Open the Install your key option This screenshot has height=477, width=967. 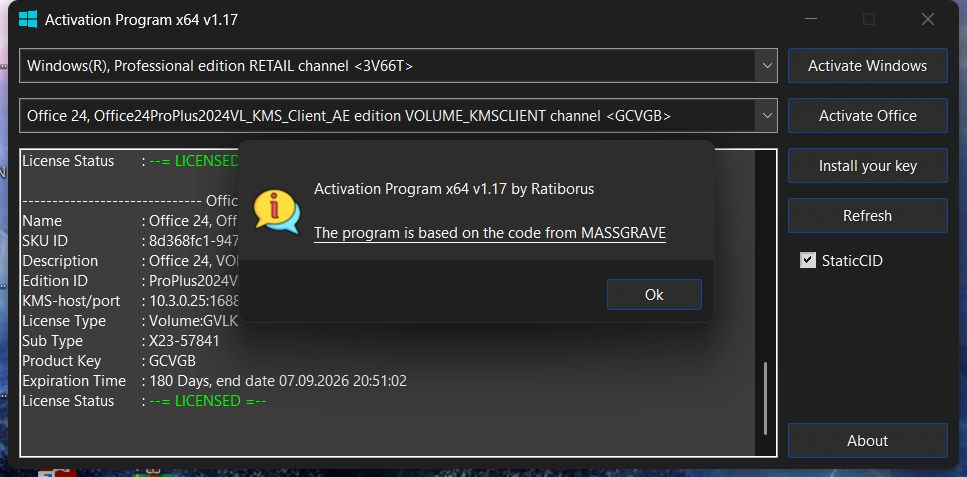coord(867,165)
